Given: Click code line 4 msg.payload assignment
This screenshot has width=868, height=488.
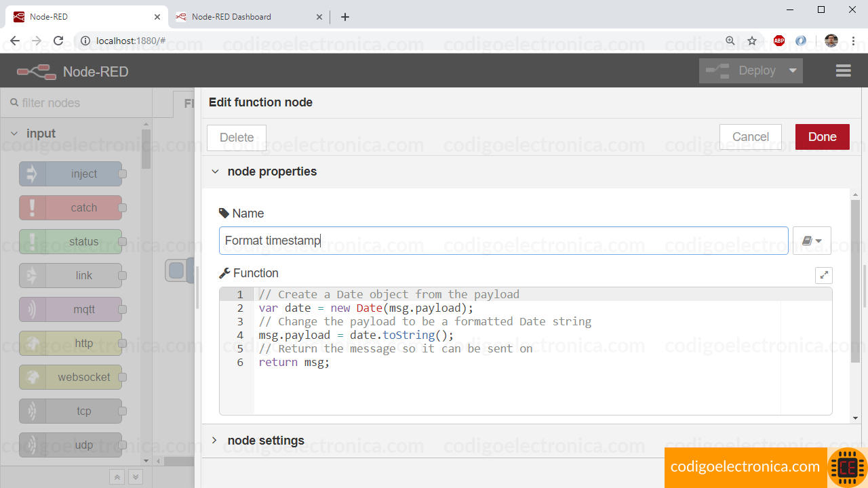Looking at the screenshot, I should click(x=356, y=335).
